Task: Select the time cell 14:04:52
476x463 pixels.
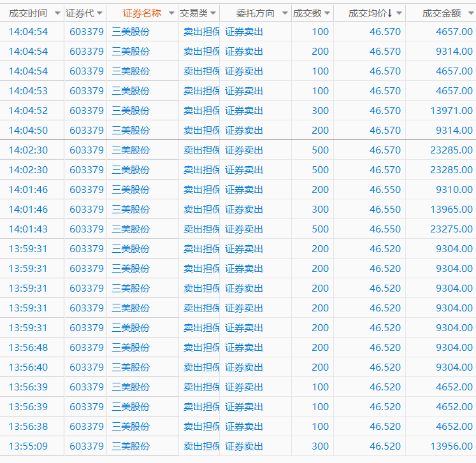Action: [x=28, y=110]
